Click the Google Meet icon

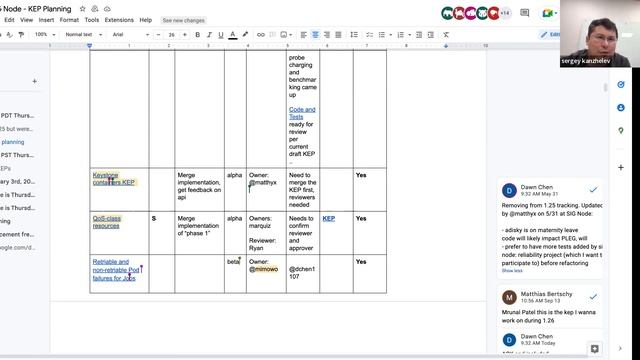[547, 13]
